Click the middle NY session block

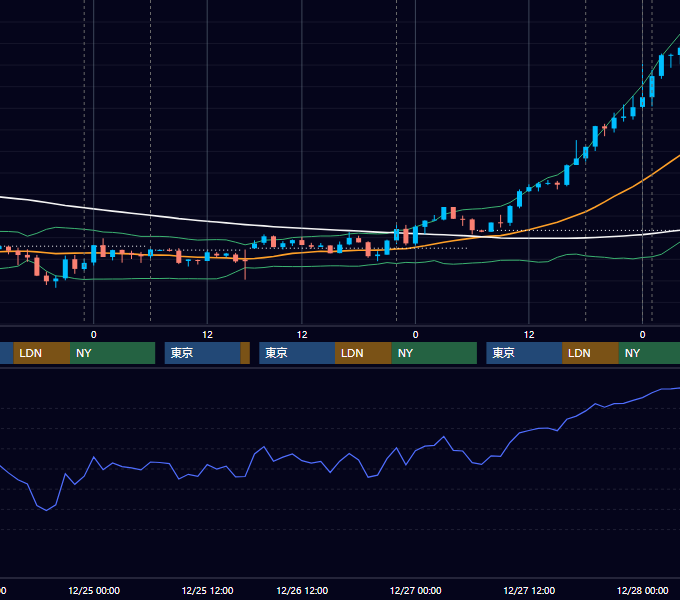tap(434, 353)
